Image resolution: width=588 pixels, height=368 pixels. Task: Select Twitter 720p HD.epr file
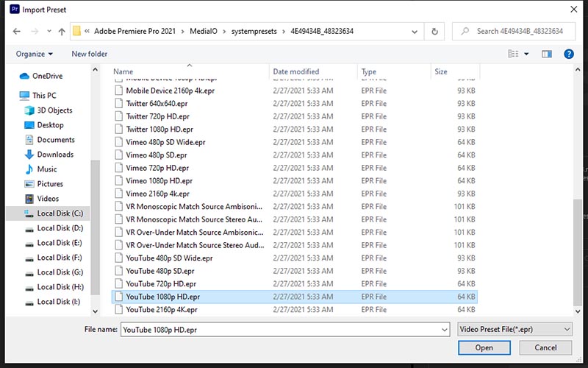(295, 116)
